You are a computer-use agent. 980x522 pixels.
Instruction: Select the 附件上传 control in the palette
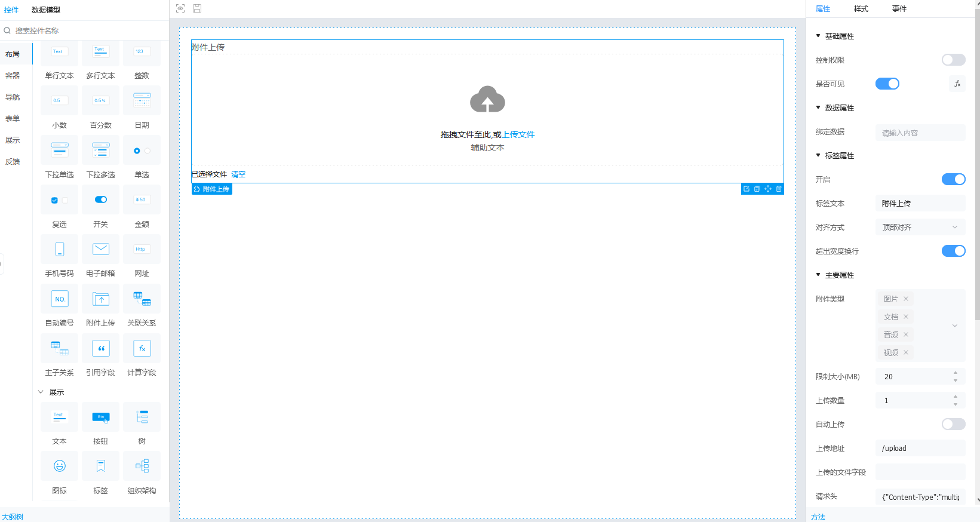(x=100, y=299)
